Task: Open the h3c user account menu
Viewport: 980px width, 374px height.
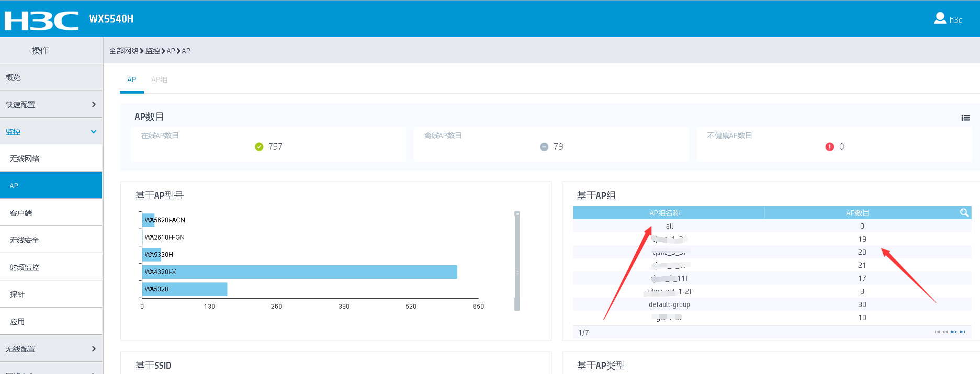Action: (x=948, y=19)
